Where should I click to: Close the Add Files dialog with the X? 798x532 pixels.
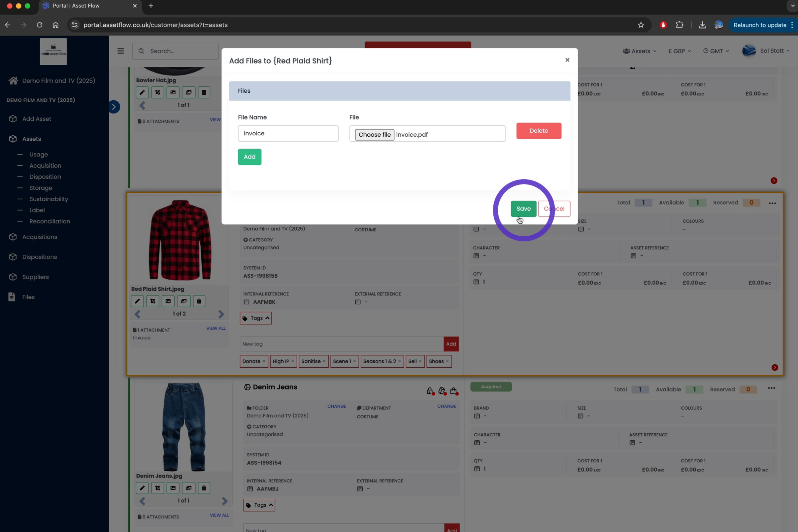pyautogui.click(x=567, y=60)
